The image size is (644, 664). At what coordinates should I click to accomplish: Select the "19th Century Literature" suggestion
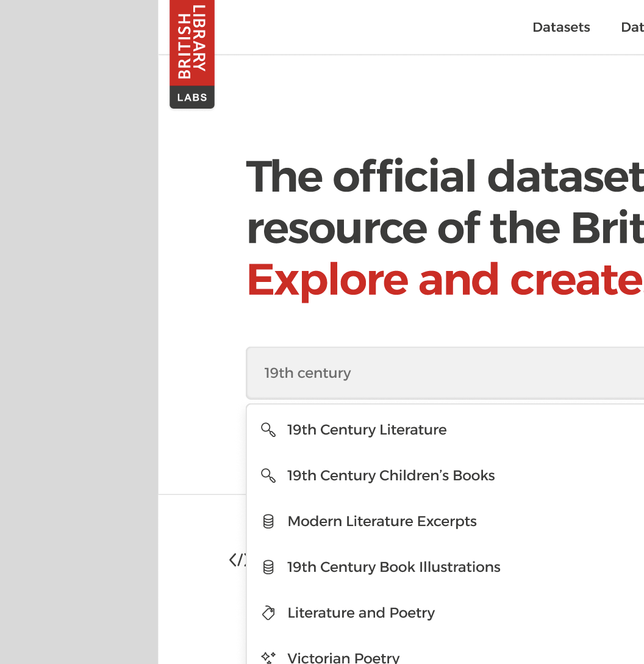[367, 430]
